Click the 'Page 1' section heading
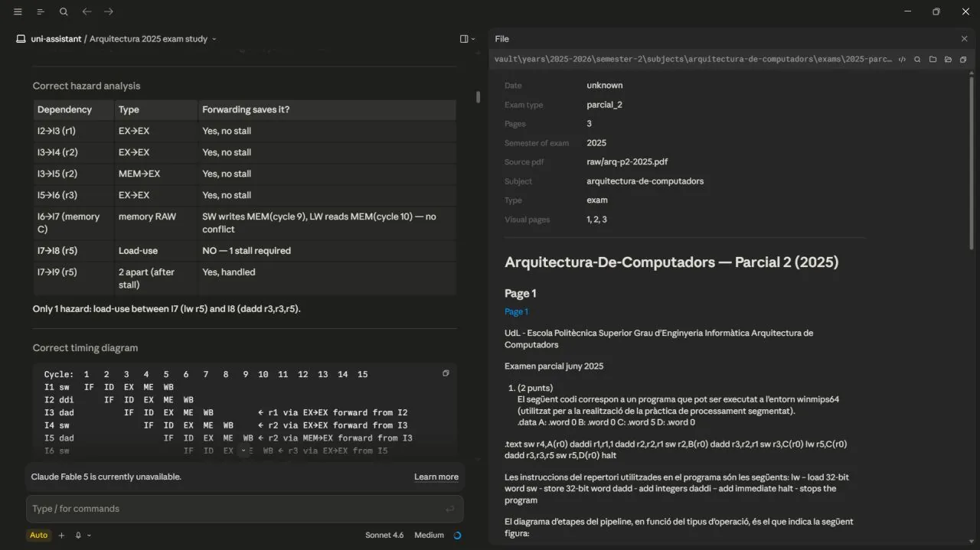Viewport: 980px width, 550px height. coord(521,293)
